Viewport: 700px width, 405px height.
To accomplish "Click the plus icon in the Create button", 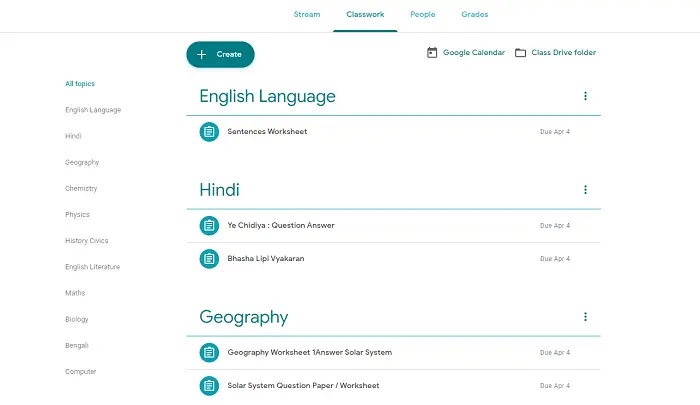I will click(201, 54).
